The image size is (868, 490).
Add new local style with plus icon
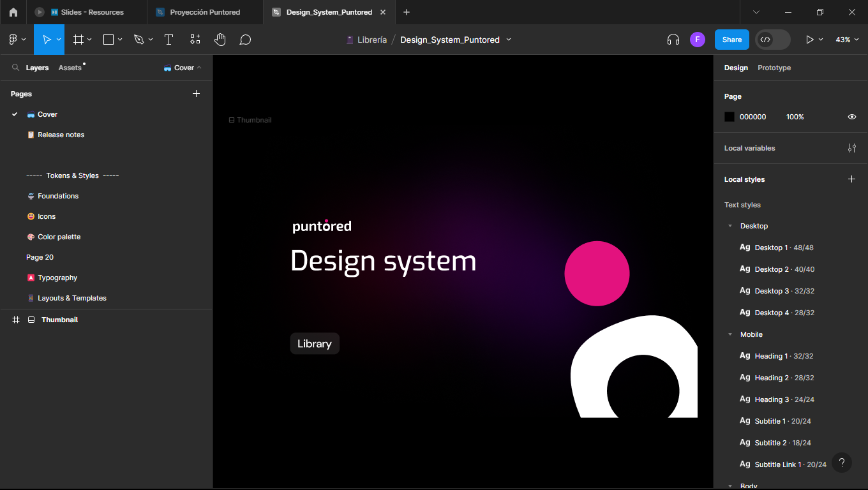coord(851,179)
